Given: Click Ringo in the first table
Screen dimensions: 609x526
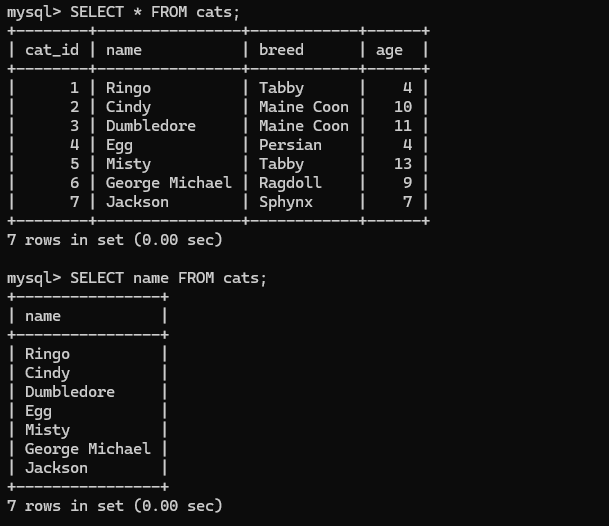Looking at the screenshot, I should 128,88.
